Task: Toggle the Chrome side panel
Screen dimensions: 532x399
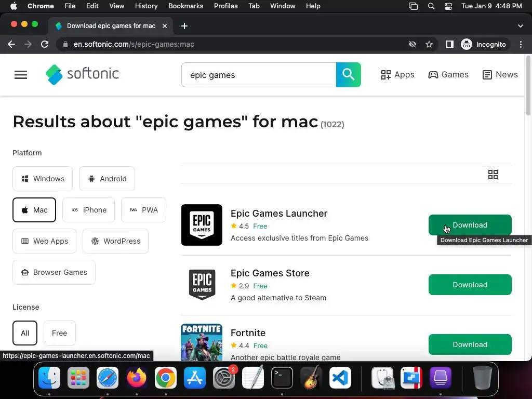Action: [x=449, y=44]
